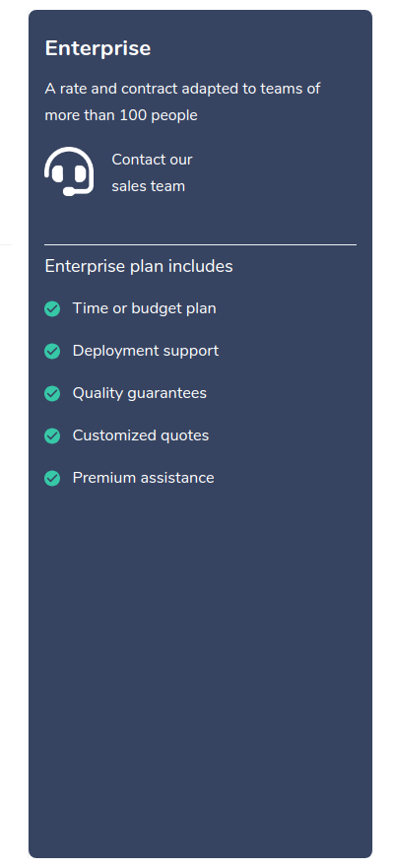Image resolution: width=393 pixels, height=868 pixels.
Task: Select the 'Quality guarantees' feature label
Action: click(x=140, y=393)
